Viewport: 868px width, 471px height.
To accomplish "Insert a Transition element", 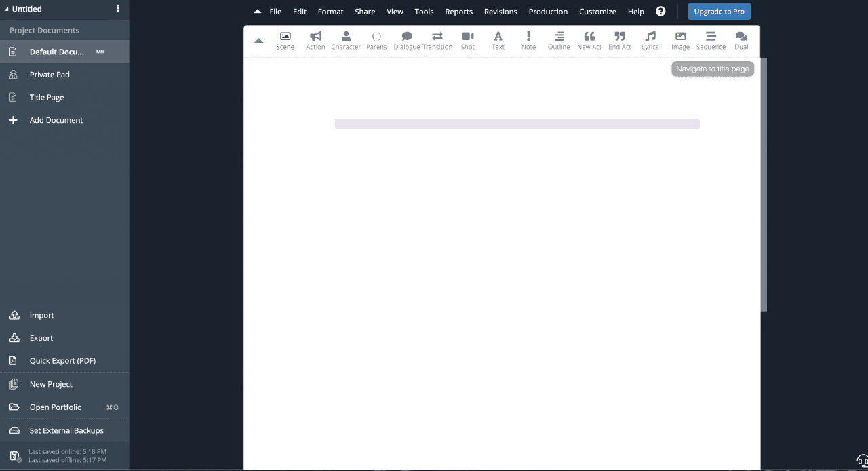I will click(x=437, y=39).
